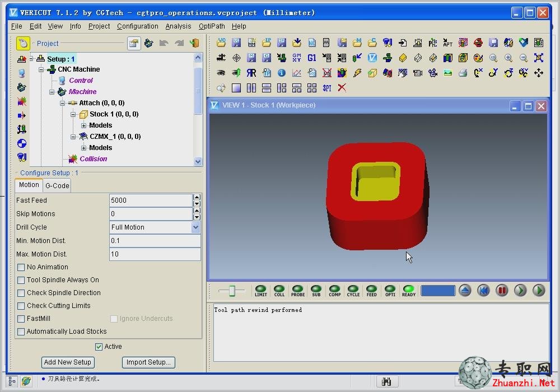Click the yellow lightning bolt toolbar icon
560x392 pixels.
tap(357, 73)
